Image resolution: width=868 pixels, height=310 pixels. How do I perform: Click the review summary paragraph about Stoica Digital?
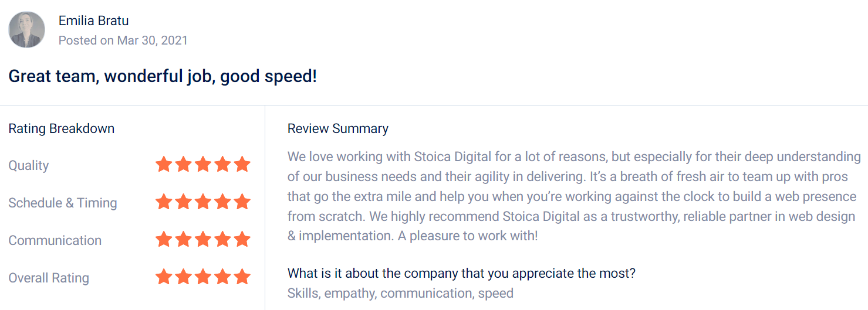574,196
